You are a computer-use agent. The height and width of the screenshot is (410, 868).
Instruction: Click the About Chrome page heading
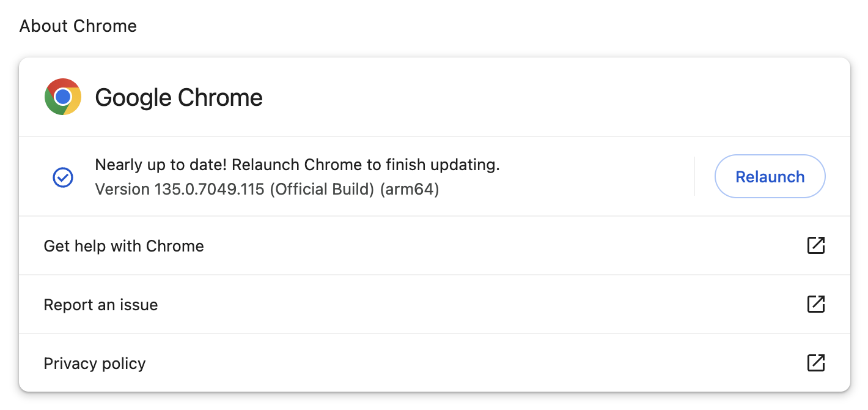coord(78,26)
